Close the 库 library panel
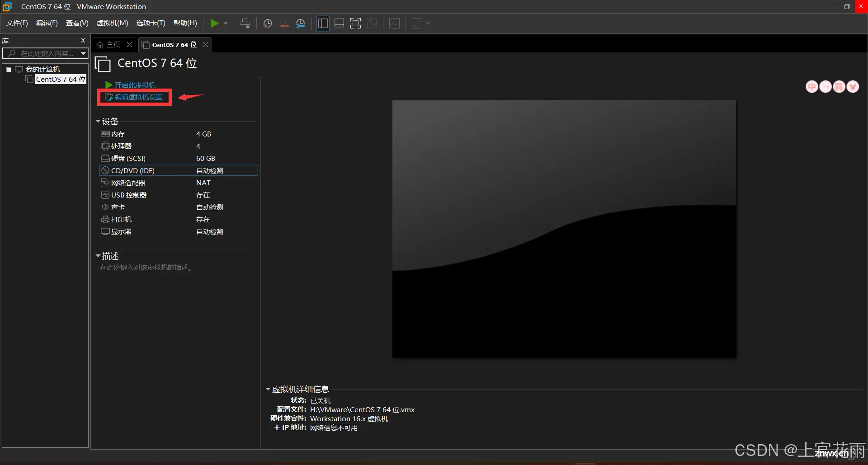868x465 pixels. click(83, 41)
